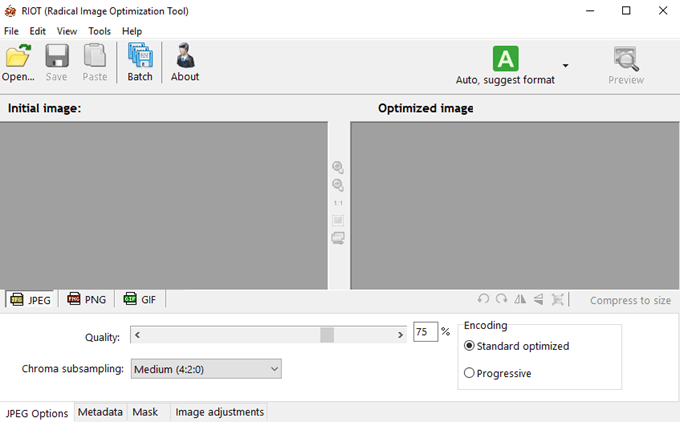Decrease quality with left slider arrow
Viewport: 680px width, 422px height.
[x=137, y=335]
